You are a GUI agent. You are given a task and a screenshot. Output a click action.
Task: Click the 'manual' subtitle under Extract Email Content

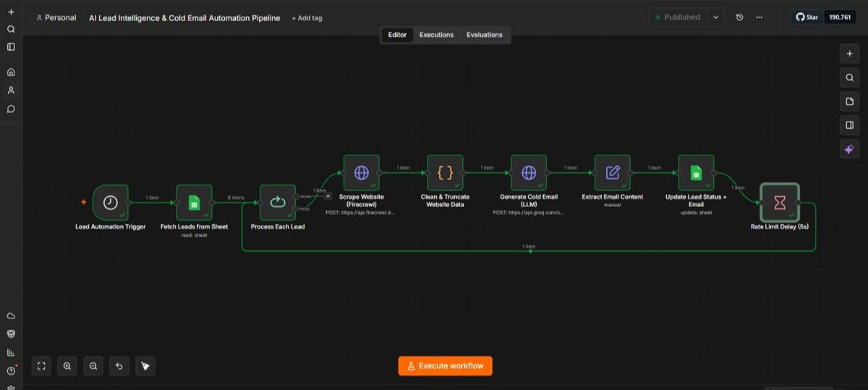tap(613, 205)
